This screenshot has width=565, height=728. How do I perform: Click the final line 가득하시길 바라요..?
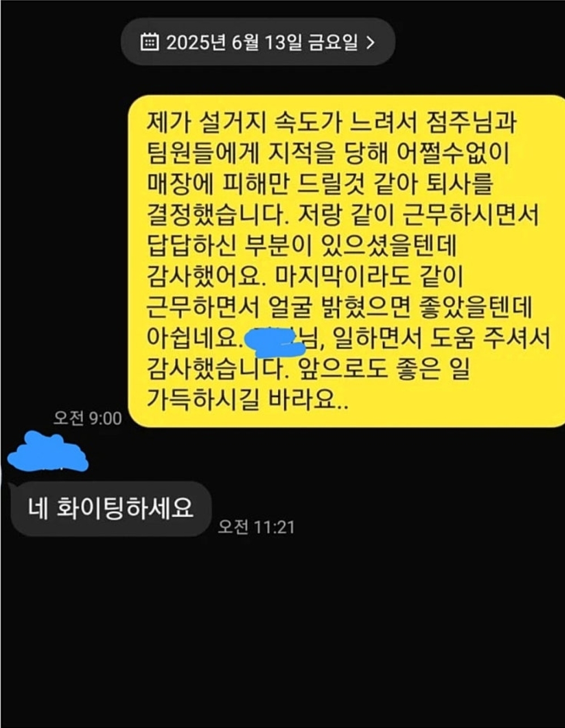pyautogui.click(x=248, y=401)
